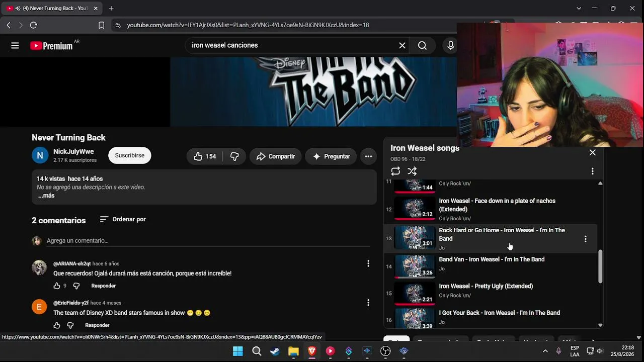
Task: Bookmark this page in the address bar
Action: (102, 25)
